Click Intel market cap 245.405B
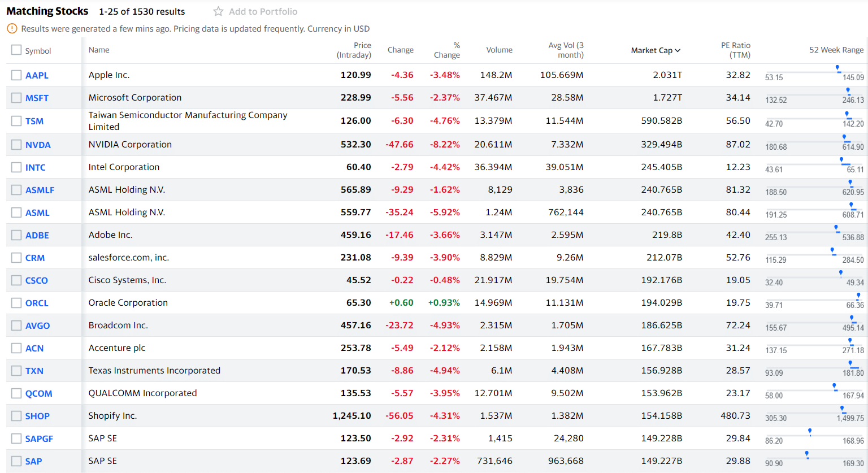 click(662, 167)
